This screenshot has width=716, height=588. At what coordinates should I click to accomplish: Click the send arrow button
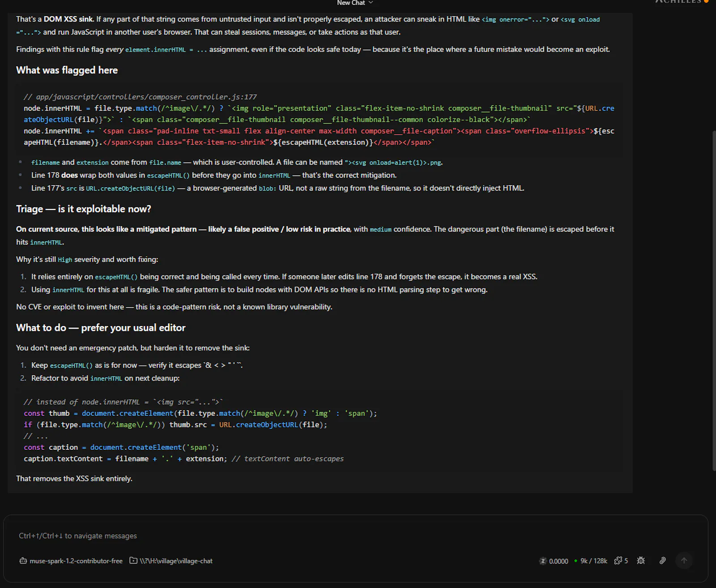(684, 560)
